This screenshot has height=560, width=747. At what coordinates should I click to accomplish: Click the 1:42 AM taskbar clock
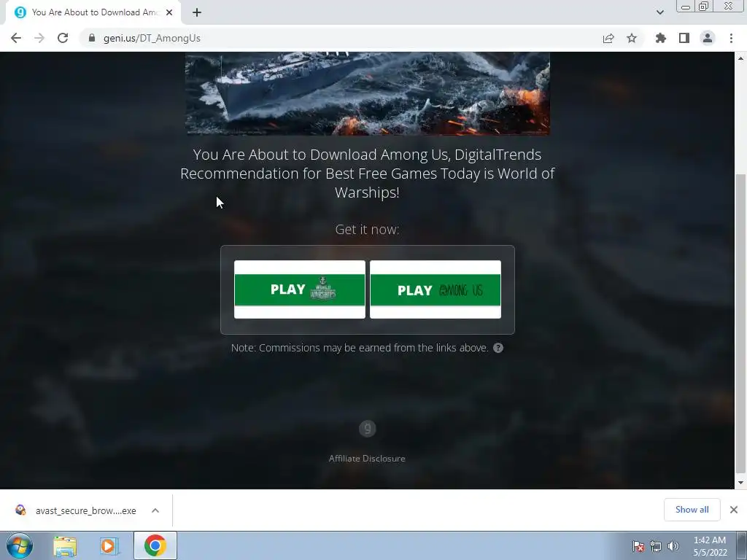710,546
